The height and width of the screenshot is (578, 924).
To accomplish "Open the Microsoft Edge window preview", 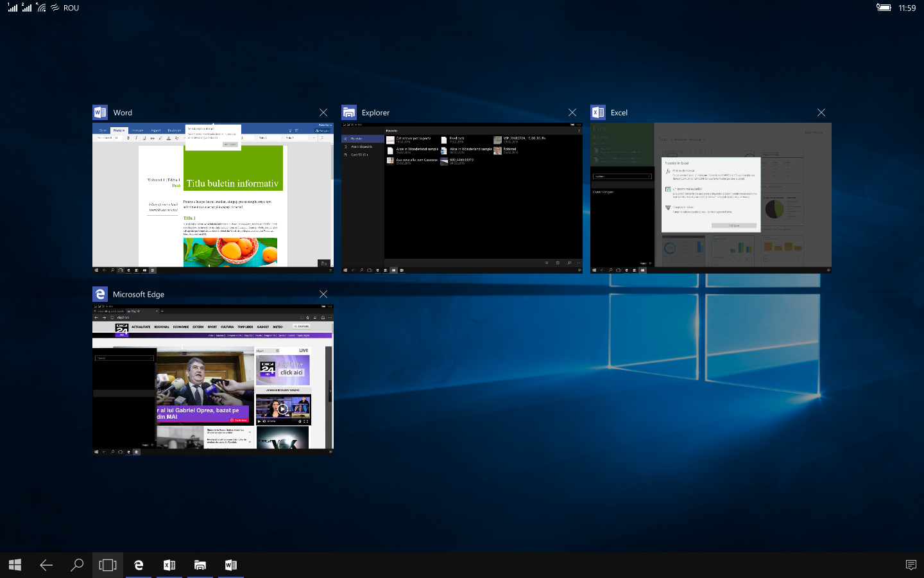I will pyautogui.click(x=213, y=380).
